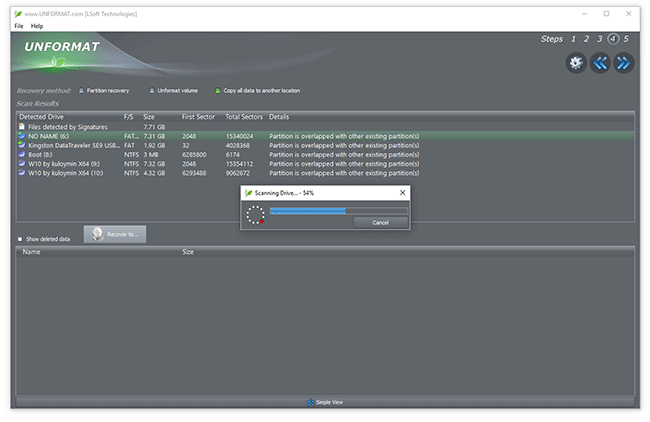Sort by Size column in Scan Results
Screen dimensions: 650x422
click(149, 117)
